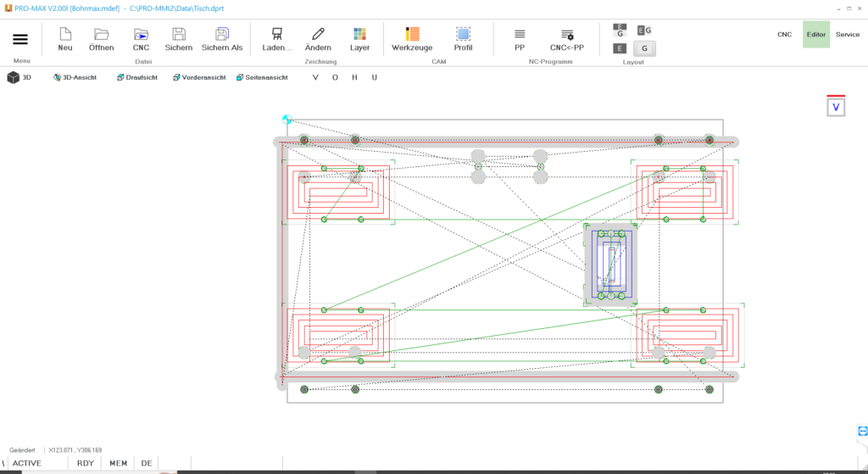Switch to Draufsicht top view

136,77
